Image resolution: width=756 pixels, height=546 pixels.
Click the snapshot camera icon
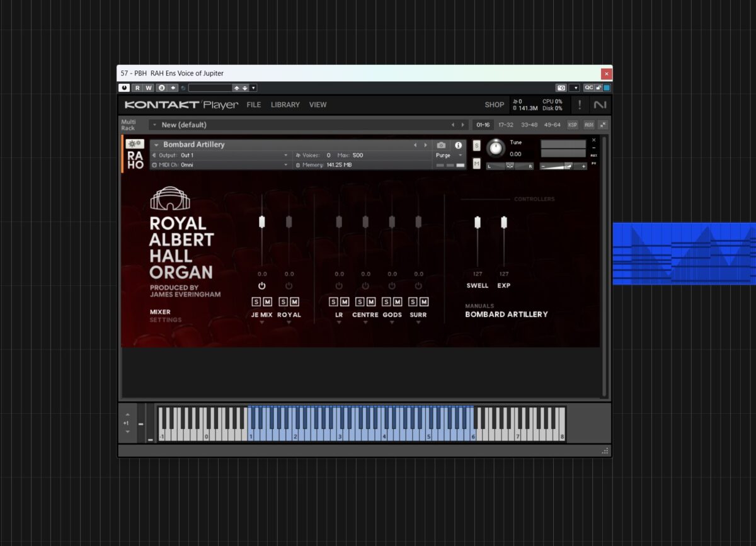pos(442,145)
